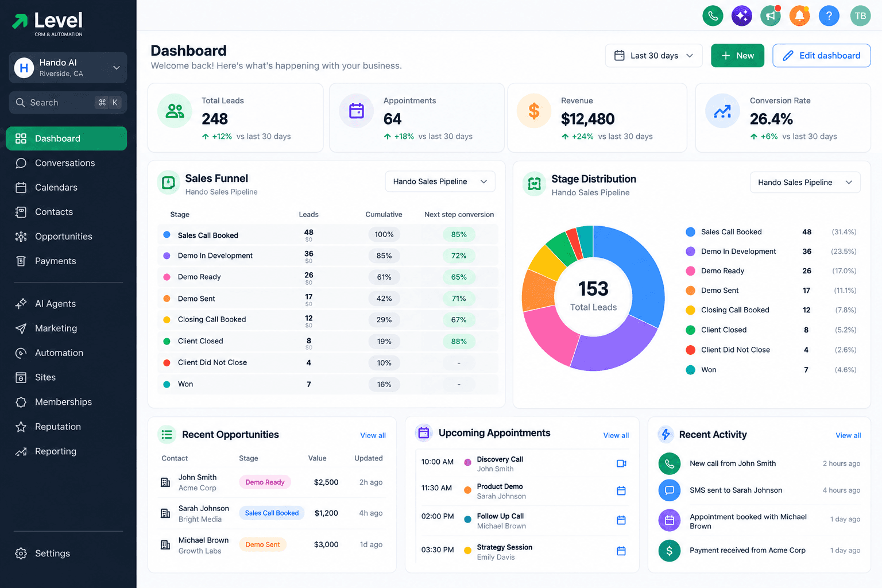Click the Closing Call Booked row in Sales Funnel

click(328, 320)
